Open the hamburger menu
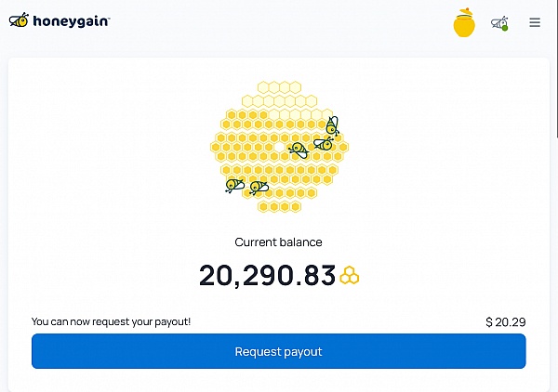Screen dimensions: 558x392 (x=535, y=22)
